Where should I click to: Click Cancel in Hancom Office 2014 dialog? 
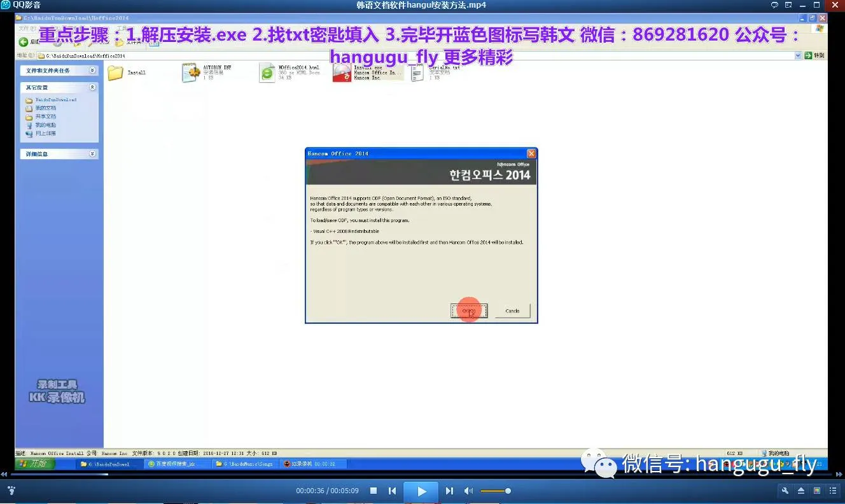coord(512,311)
